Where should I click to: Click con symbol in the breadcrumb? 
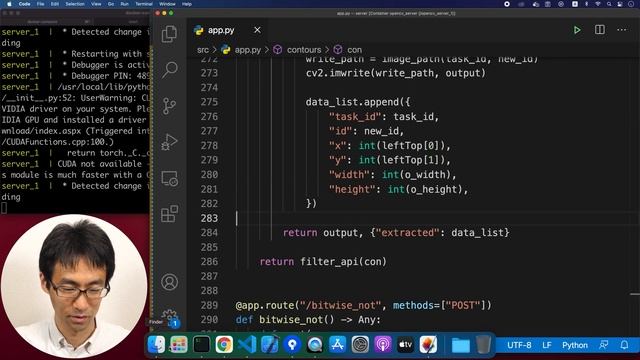click(x=354, y=50)
